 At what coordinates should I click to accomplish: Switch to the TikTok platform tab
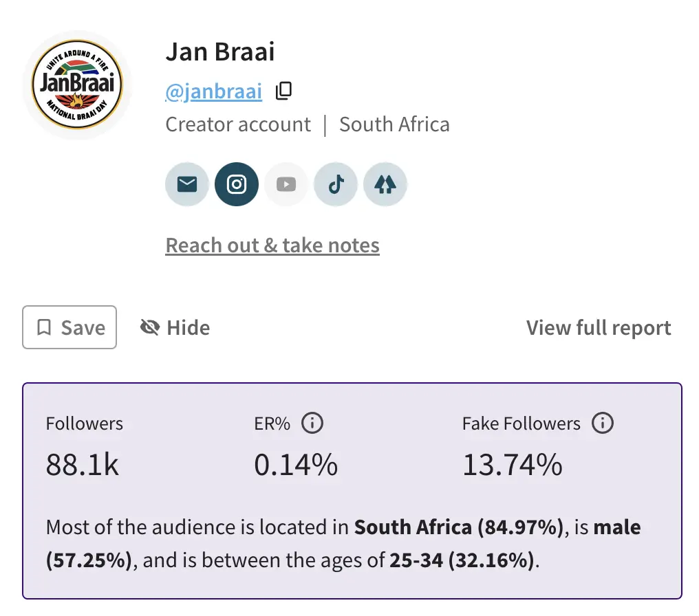click(335, 184)
